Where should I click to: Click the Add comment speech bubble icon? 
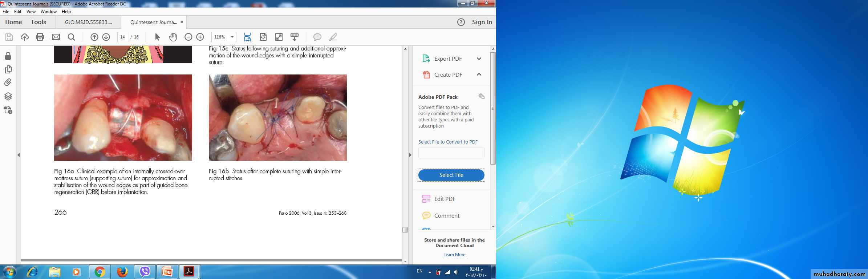[x=317, y=37]
